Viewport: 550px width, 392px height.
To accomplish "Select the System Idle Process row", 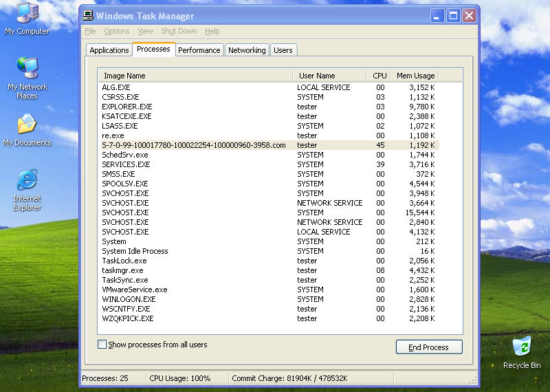I will click(x=269, y=251).
